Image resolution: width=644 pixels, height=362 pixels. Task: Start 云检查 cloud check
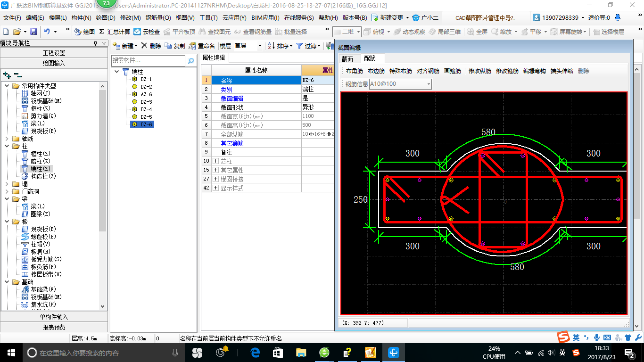pyautogui.click(x=147, y=32)
